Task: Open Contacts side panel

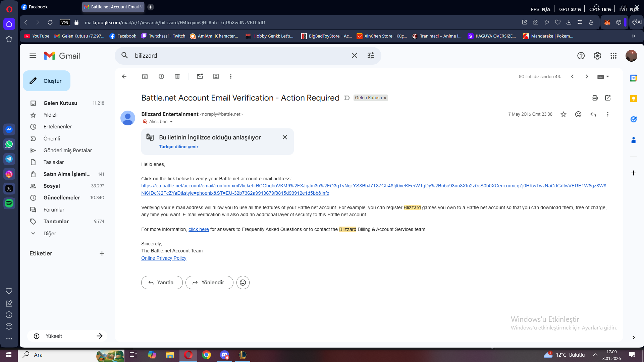Action: [x=634, y=140]
